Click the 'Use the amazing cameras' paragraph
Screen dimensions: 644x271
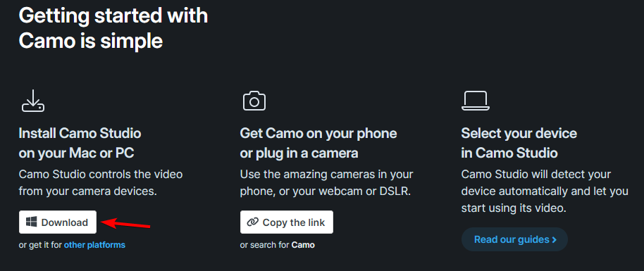[326, 183]
